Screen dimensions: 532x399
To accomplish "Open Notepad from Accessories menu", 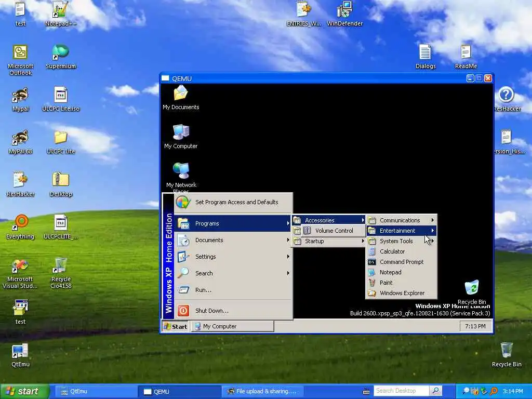I will pyautogui.click(x=402, y=272).
